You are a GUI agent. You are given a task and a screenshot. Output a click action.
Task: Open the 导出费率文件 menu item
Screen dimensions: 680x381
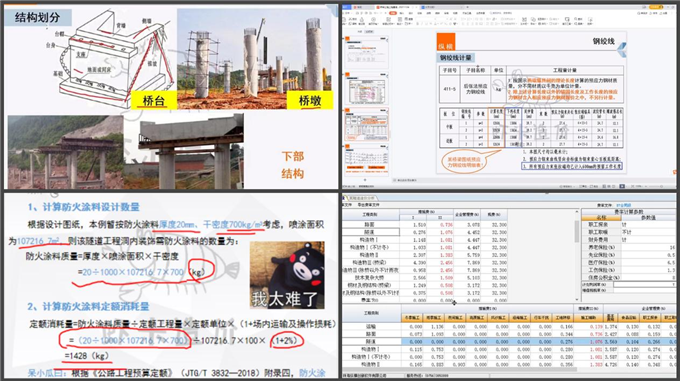pos(368,205)
